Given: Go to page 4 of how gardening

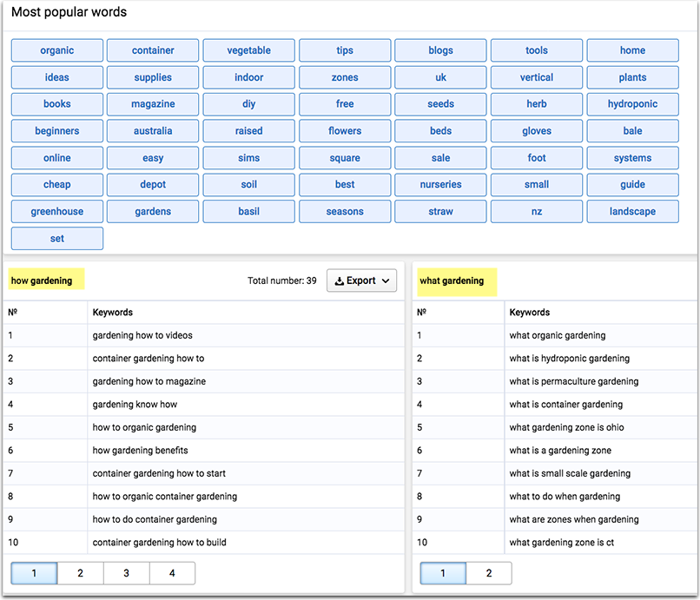Looking at the screenshot, I should 172,573.
